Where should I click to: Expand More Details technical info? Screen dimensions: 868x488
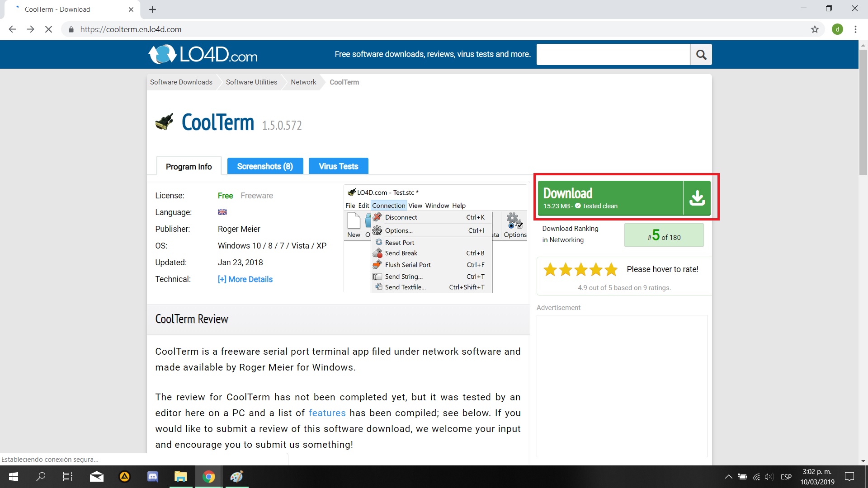tap(245, 279)
